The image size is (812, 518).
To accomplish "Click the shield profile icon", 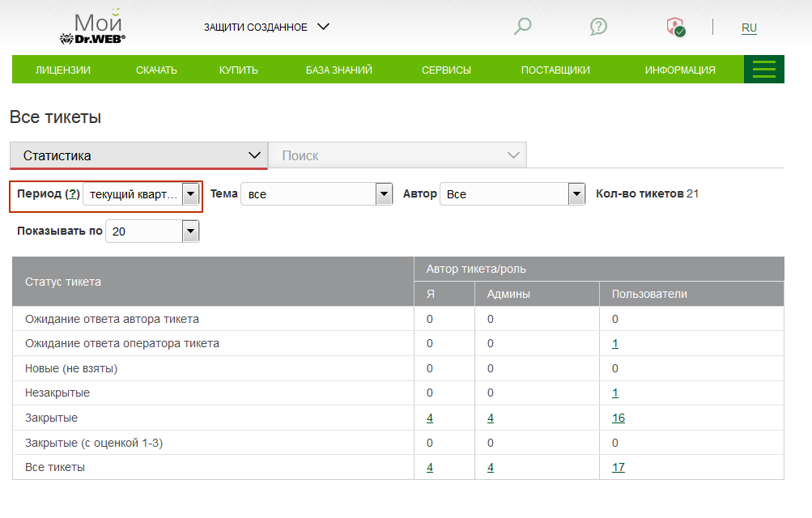I will point(676,27).
